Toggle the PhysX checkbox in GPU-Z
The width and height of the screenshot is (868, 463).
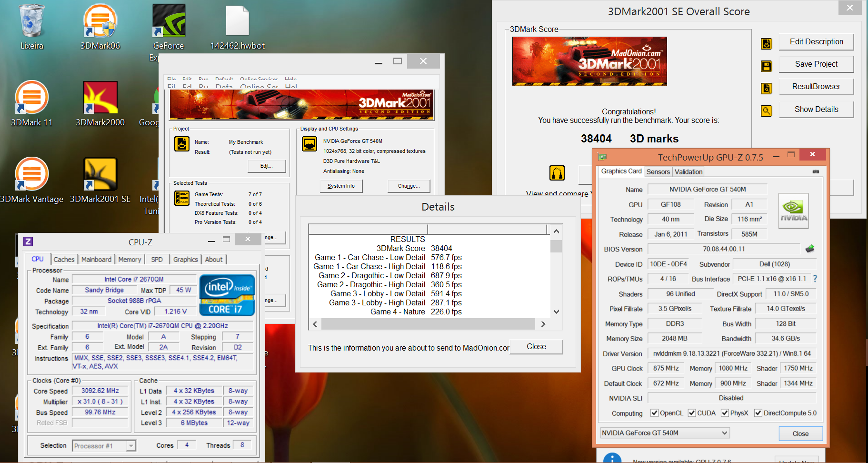point(725,413)
